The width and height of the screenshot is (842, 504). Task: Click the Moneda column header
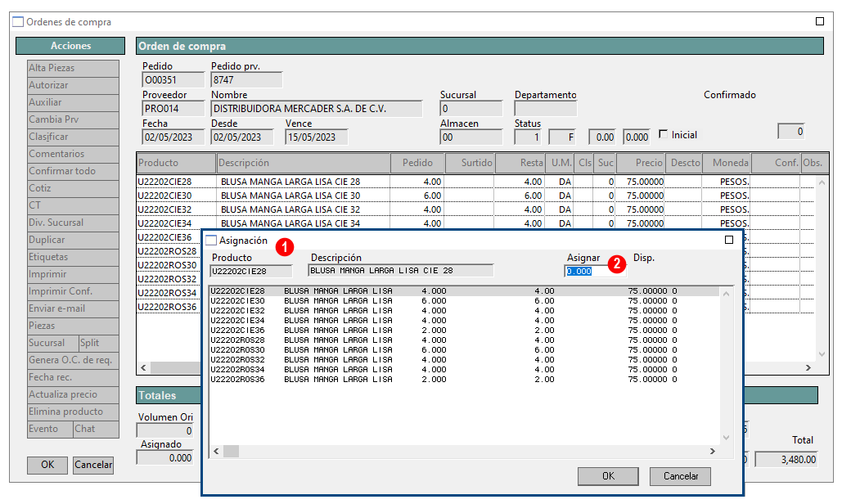(726, 163)
